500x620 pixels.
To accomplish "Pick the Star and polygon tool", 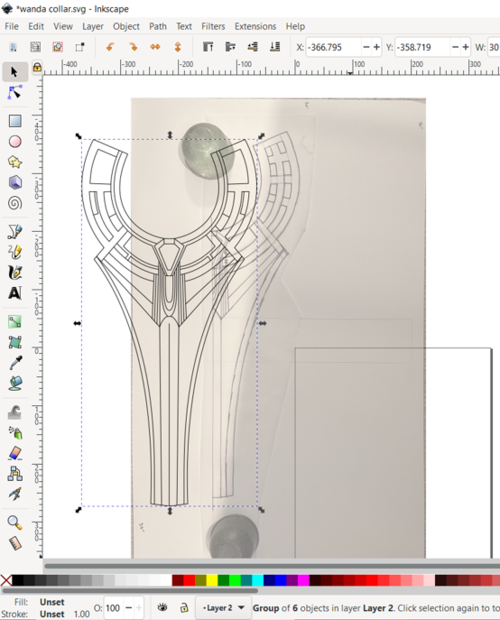I will pyautogui.click(x=15, y=162).
